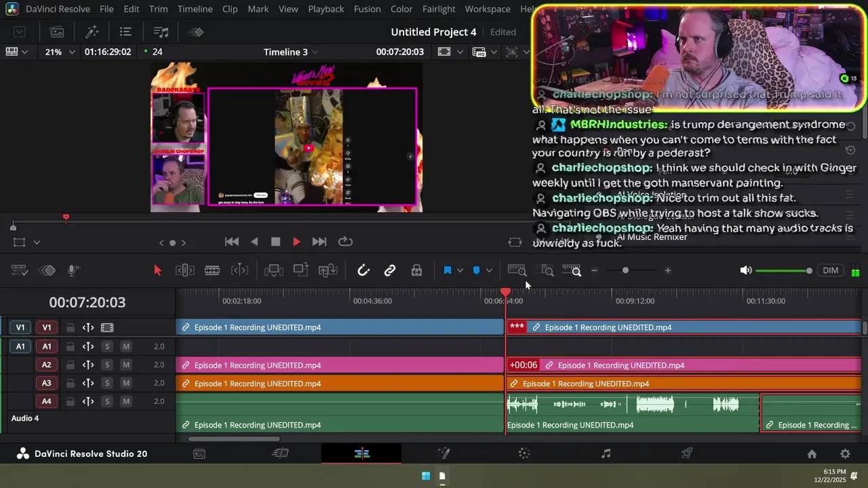Open viewer transform overlay dropdown
Viewport: 868px width, 488px height.
(x=25, y=242)
